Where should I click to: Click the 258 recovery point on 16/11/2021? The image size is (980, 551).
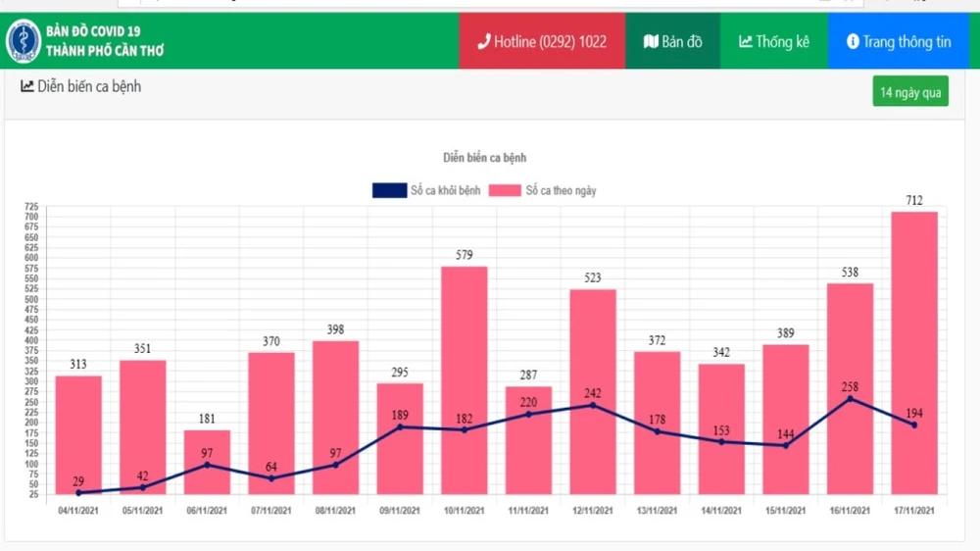click(850, 398)
